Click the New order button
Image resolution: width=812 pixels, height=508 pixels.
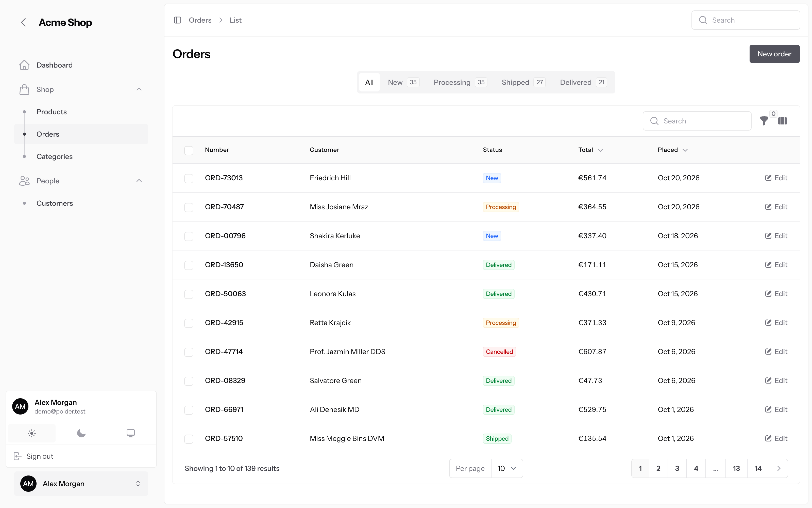pyautogui.click(x=774, y=54)
